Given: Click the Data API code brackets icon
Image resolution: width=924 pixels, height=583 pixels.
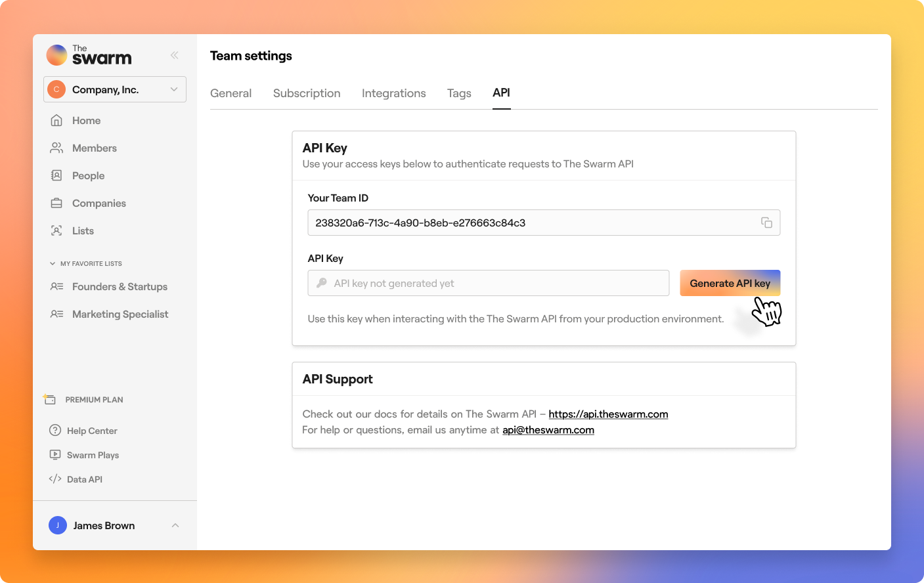Looking at the screenshot, I should tap(55, 479).
